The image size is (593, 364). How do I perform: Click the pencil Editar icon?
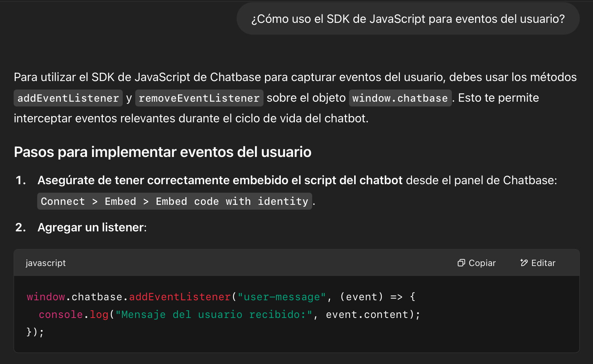click(524, 263)
